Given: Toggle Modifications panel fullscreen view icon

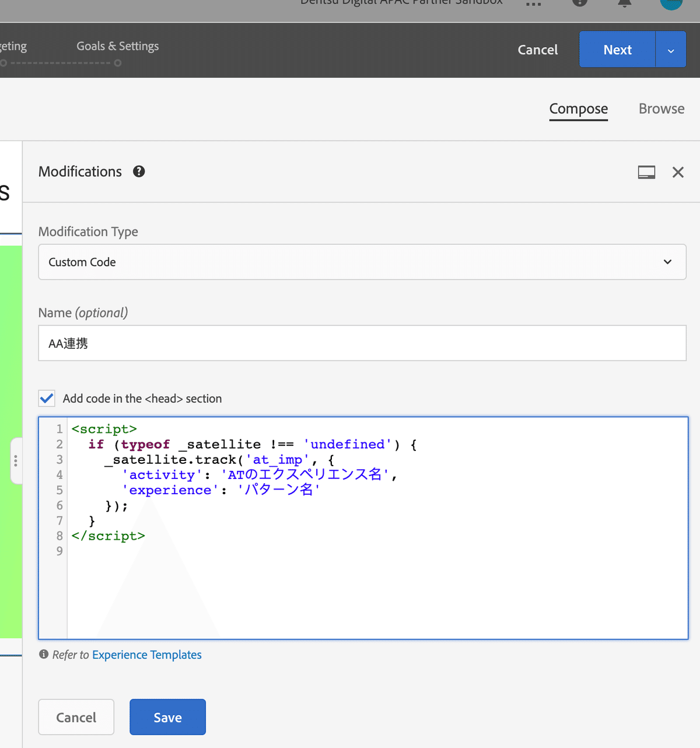Looking at the screenshot, I should coord(646,172).
